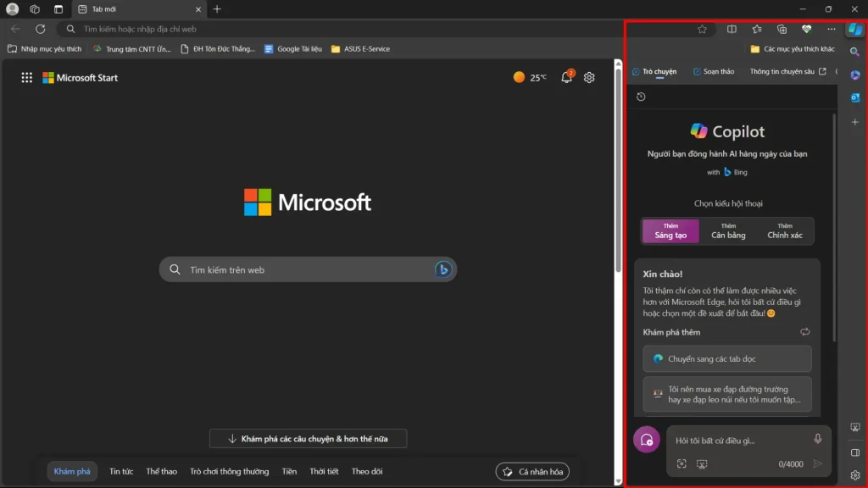Image resolution: width=868 pixels, height=488 pixels.
Task: Select Sáng tạo conversation style
Action: coord(670,231)
